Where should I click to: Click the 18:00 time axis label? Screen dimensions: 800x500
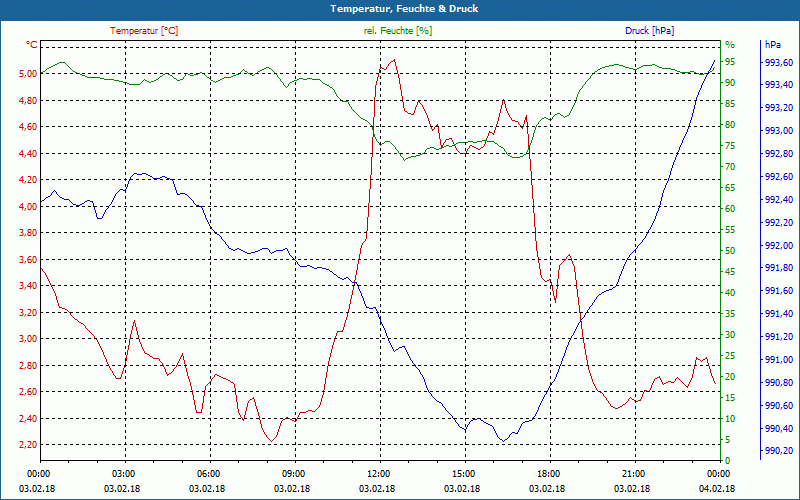tap(550, 473)
